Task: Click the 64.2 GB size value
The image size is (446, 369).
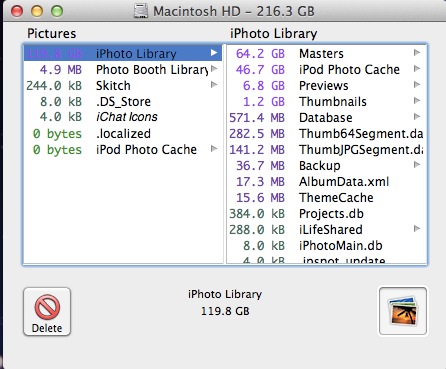Action: [260, 53]
